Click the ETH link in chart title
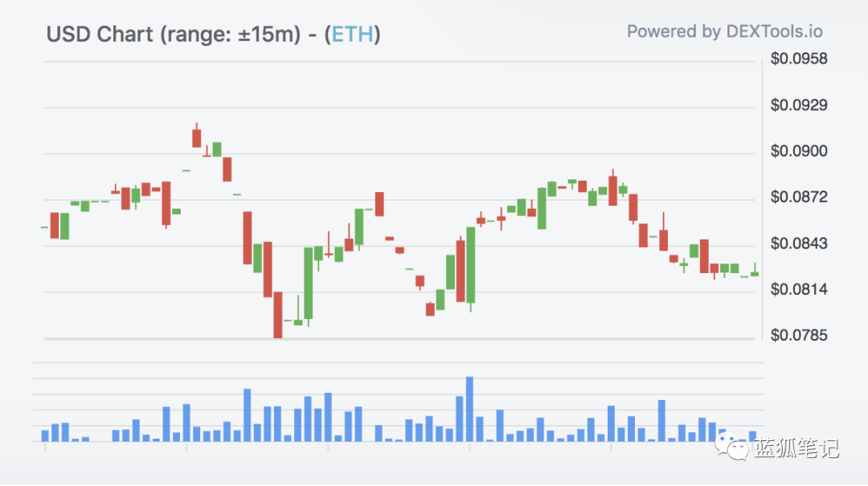 354,35
